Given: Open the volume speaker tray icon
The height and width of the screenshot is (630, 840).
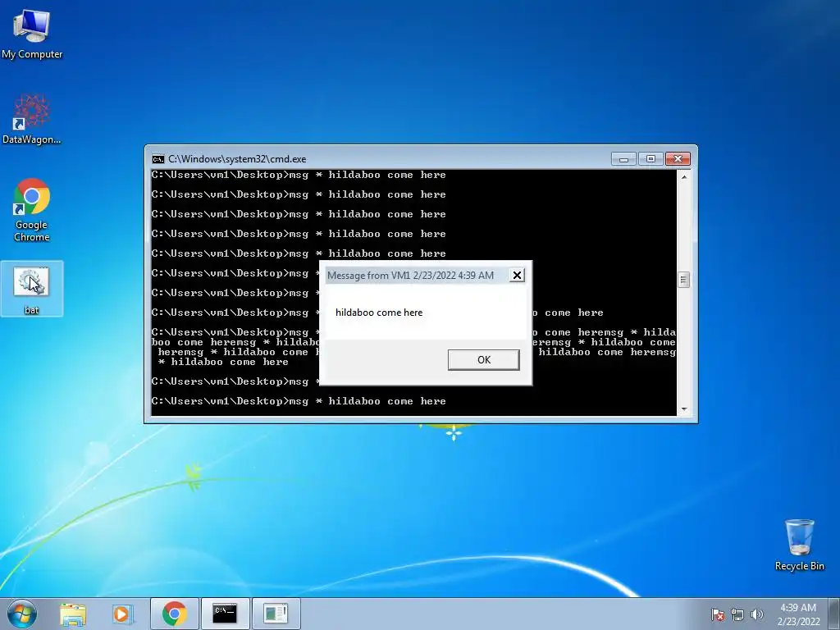Looking at the screenshot, I should coord(756,614).
